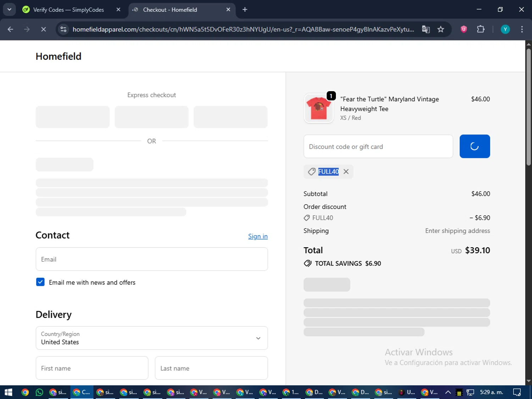Focus the Discount code or gift card field

pos(378,146)
